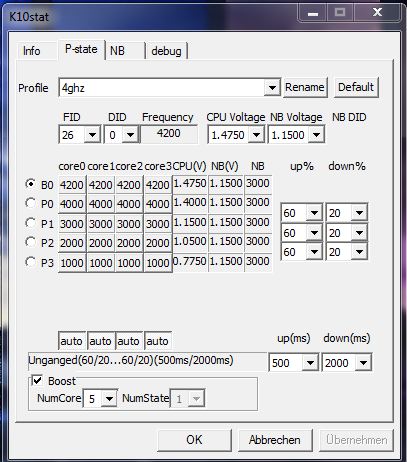Click CPU(V) cell 1.4750 in B0 row
Image resolution: width=407 pixels, height=462 pixels.
(190, 183)
